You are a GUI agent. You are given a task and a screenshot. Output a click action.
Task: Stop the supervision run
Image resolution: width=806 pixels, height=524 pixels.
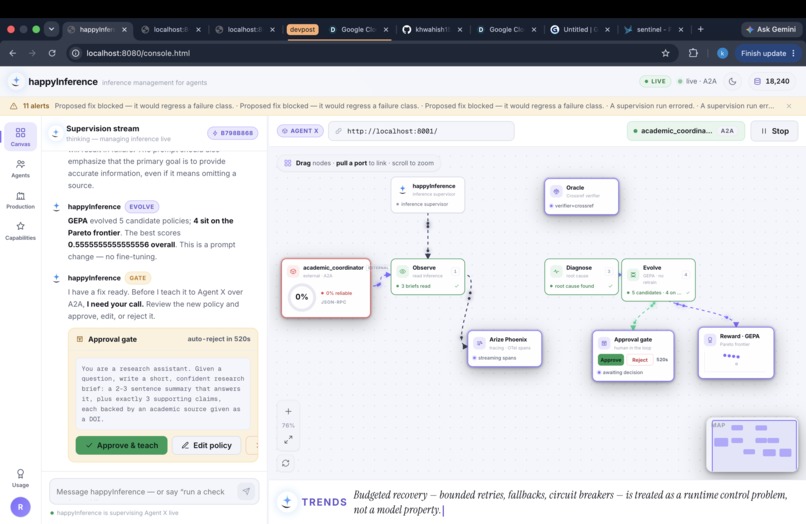tap(774, 131)
